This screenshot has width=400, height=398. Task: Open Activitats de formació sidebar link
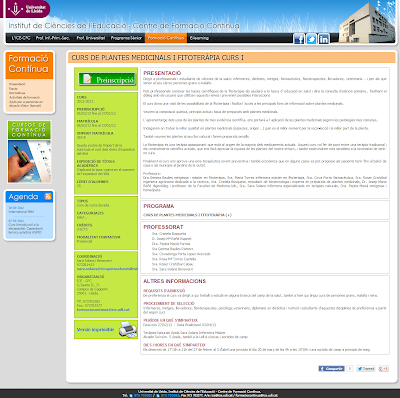(x=24, y=97)
